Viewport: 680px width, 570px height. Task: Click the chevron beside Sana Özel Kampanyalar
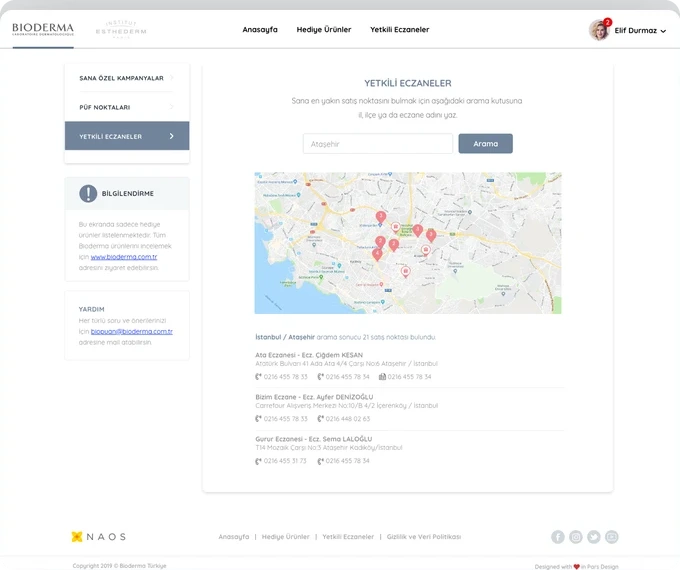point(172,78)
